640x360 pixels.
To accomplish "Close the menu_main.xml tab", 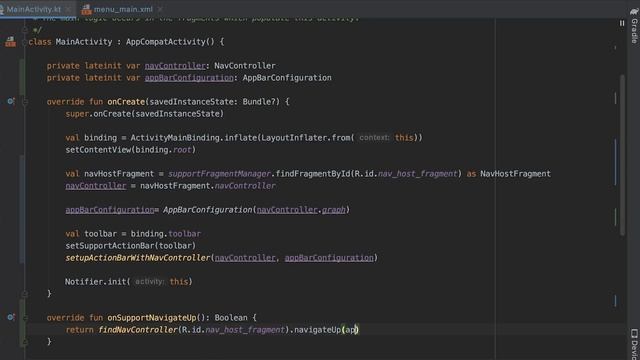I will pyautogui.click(x=160, y=9).
